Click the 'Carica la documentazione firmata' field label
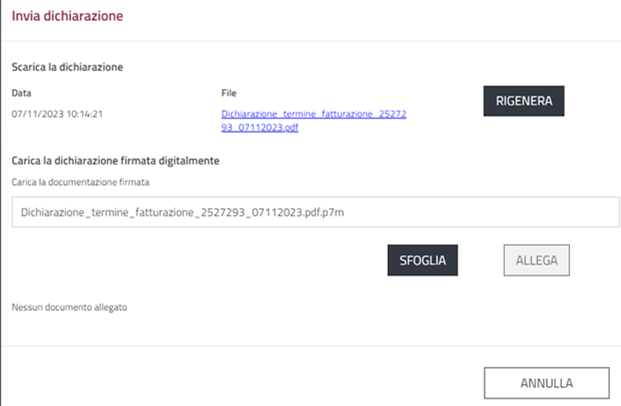 pyautogui.click(x=80, y=182)
